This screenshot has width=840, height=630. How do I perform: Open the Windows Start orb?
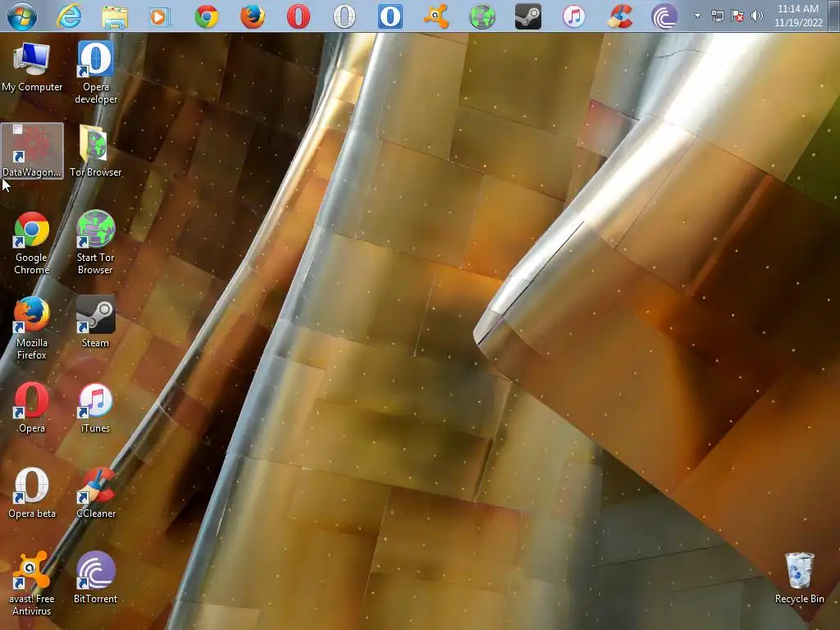[x=21, y=16]
